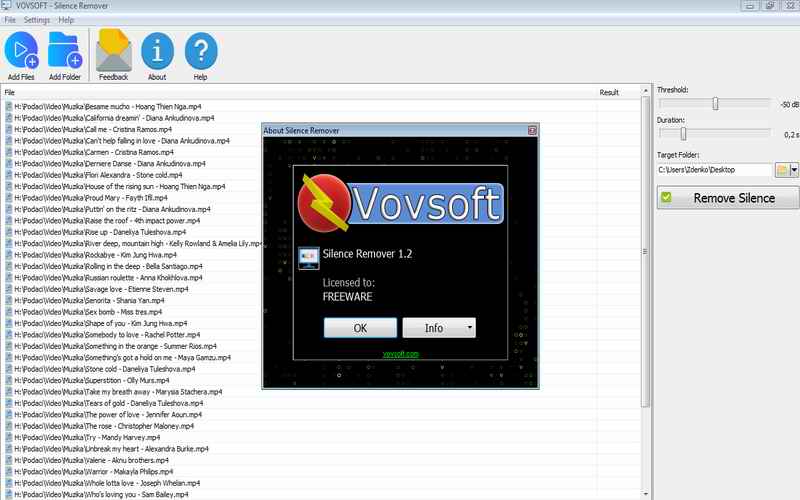This screenshot has height=500, width=800.
Task: Expand the Info button dropdown arrow
Action: pos(469,328)
